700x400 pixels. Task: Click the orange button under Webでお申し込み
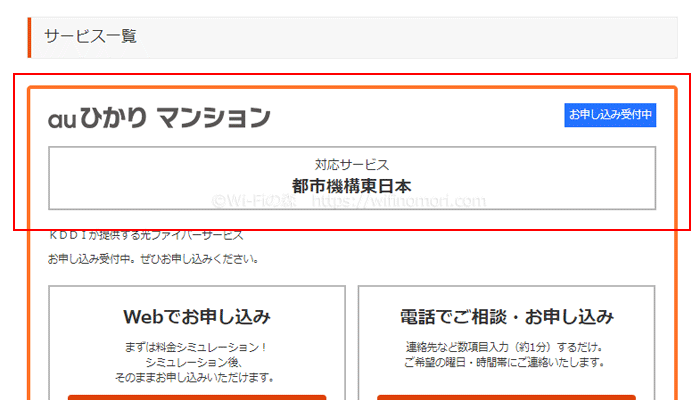tap(197, 397)
